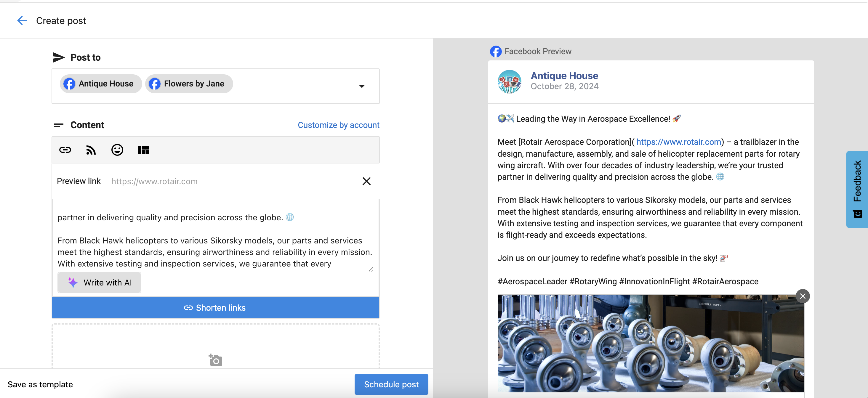
Task: Expand the Post to accounts dropdown arrow
Action: click(x=361, y=86)
